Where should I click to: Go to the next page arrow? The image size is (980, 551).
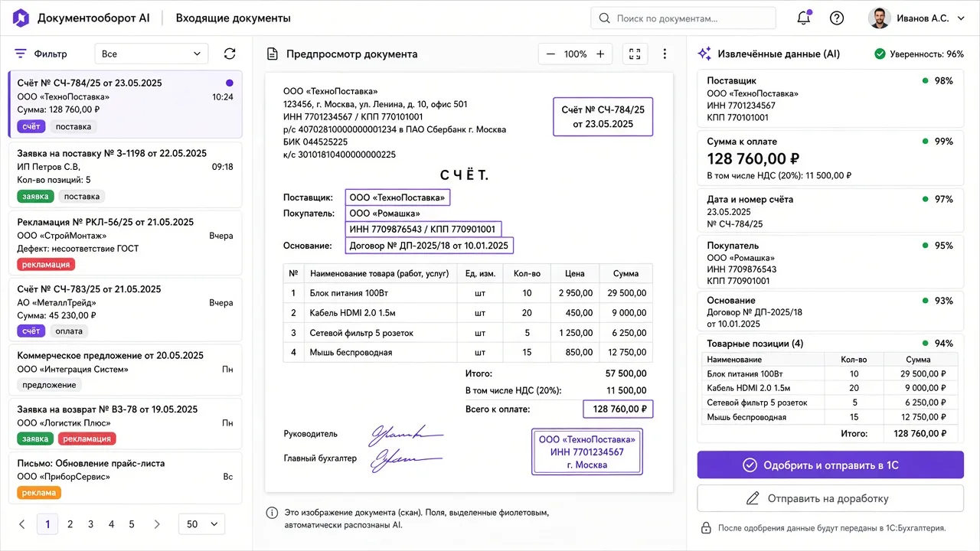tap(157, 524)
